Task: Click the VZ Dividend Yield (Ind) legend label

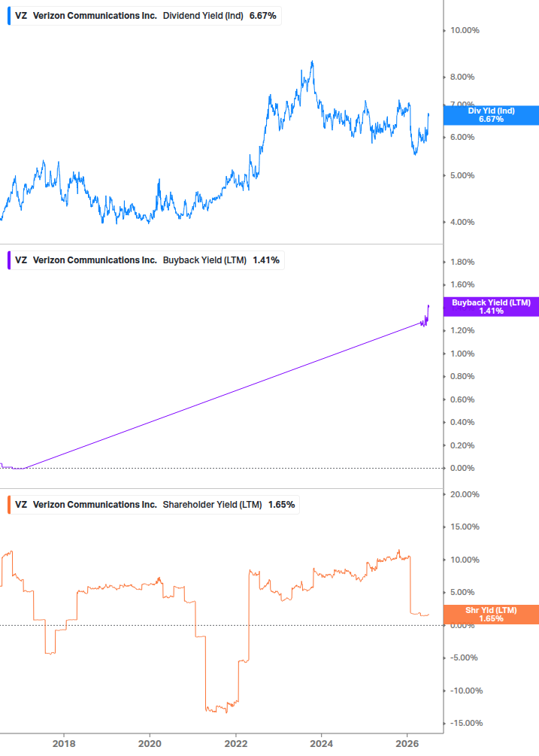Action: click(144, 16)
